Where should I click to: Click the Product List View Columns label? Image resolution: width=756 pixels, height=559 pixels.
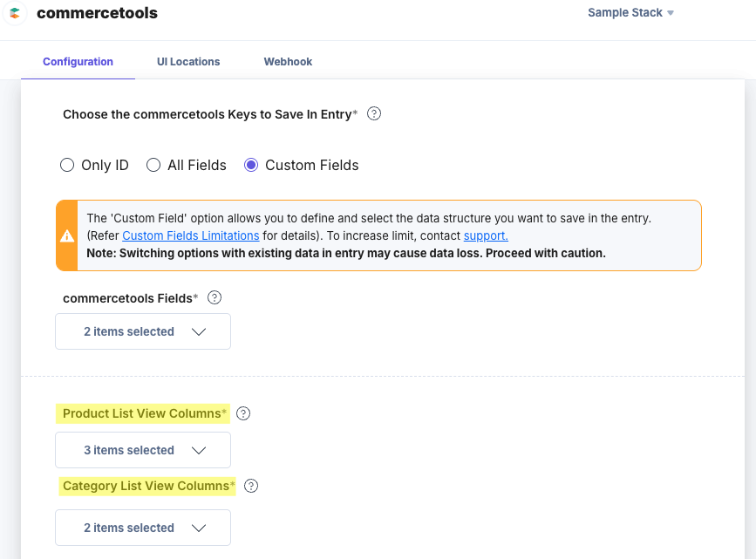pos(143,413)
